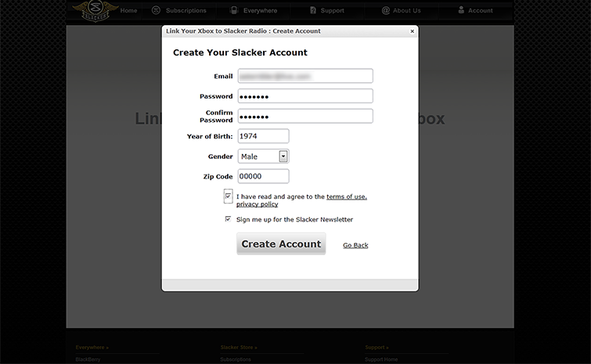This screenshot has width=591, height=364.
Task: Click into the Email field
Action: click(x=305, y=76)
